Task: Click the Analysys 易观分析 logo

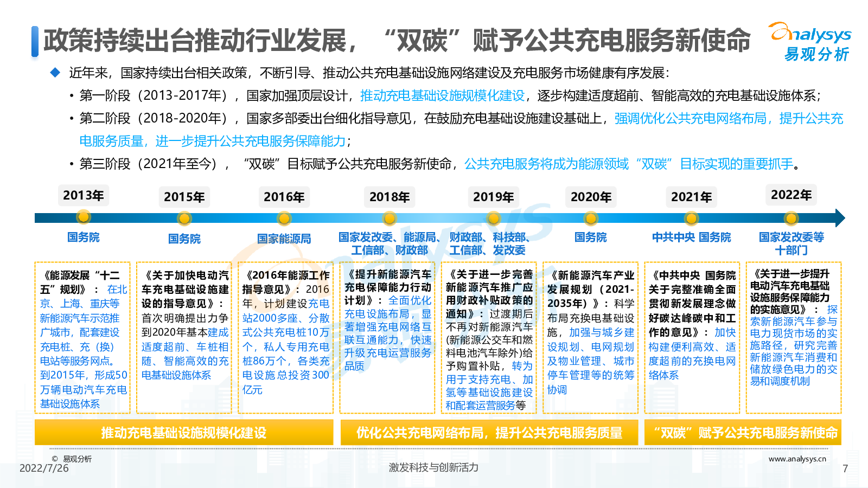Action: [810, 42]
